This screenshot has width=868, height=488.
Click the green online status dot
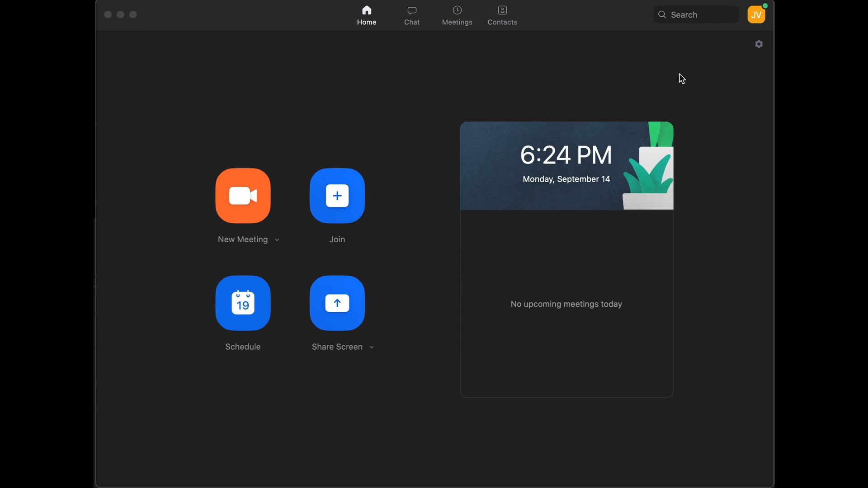pos(765,6)
